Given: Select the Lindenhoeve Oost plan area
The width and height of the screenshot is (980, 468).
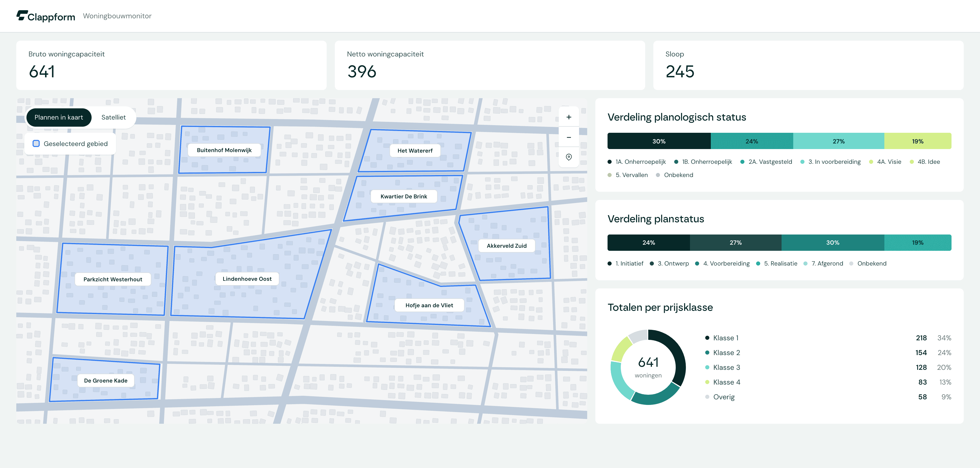Looking at the screenshot, I should click(247, 279).
